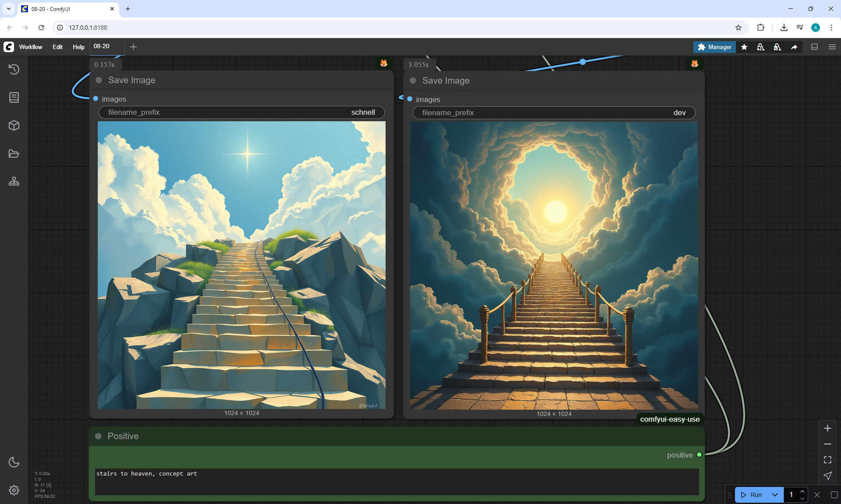
Task: Open the queue history sidebar icon
Action: click(x=14, y=69)
